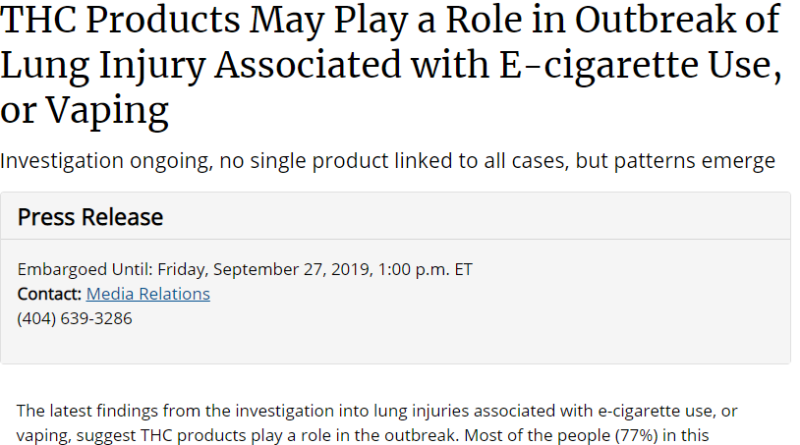This screenshot has width=800, height=445.
Task: Click the paragraph beginning 'The latest findings'
Action: 377,423
